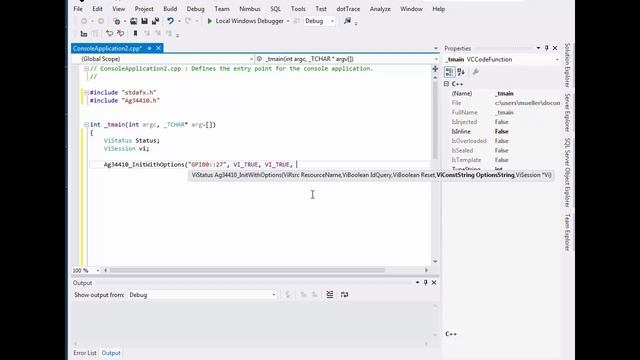This screenshot has height=360, width=640.
Task: Open the Local Windows Debugger dropdown arrow
Action: pos(288,21)
